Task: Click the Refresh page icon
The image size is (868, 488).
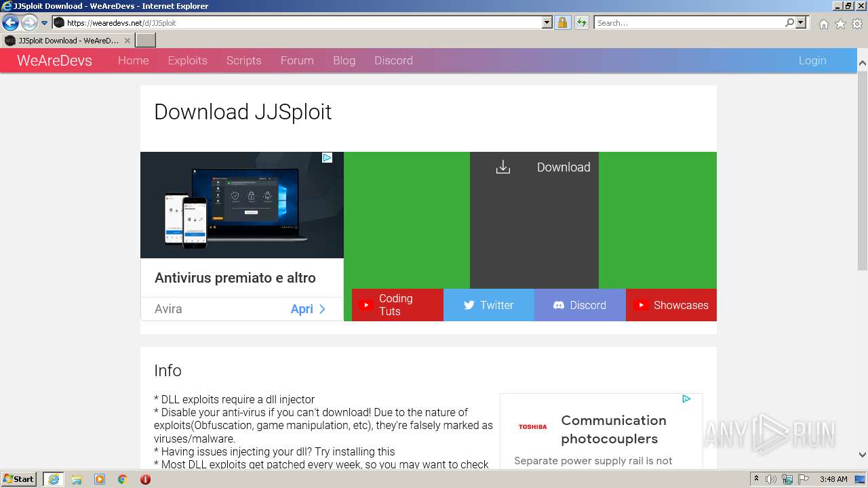Action: coord(582,22)
